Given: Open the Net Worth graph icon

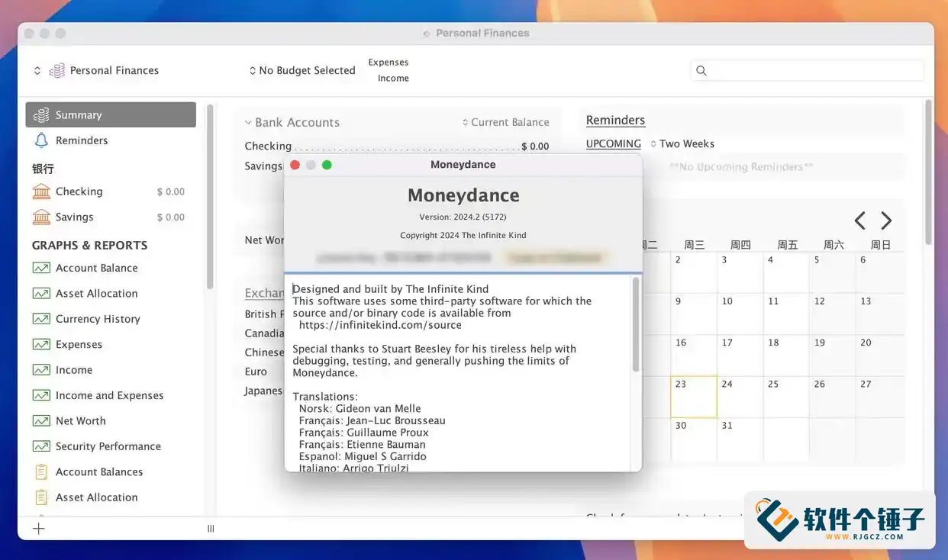Looking at the screenshot, I should pos(41,421).
